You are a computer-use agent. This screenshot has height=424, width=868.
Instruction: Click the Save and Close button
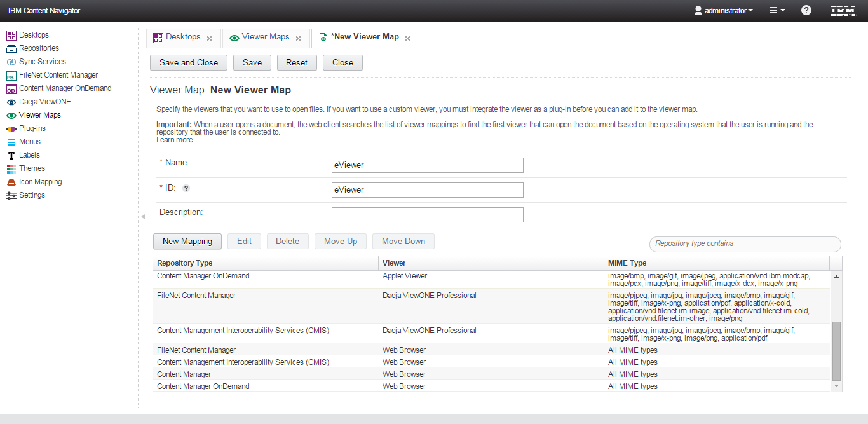[189, 62]
